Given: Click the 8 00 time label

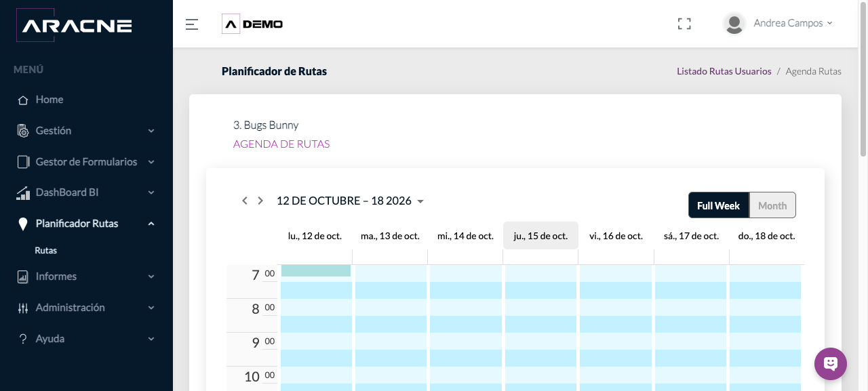Looking at the screenshot, I should point(263,308).
